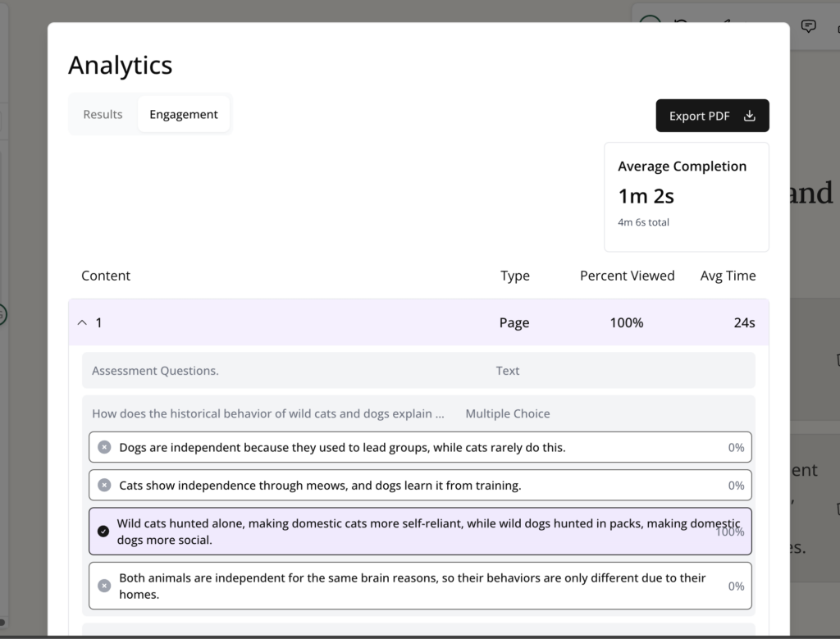The image size is (840, 639).
Task: Select answer 'Dogs are independent because they used to lead groups'
Action: coord(342,447)
